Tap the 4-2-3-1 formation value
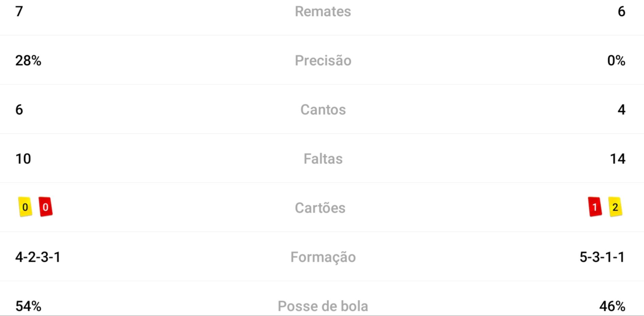The image size is (644, 316). (x=38, y=257)
